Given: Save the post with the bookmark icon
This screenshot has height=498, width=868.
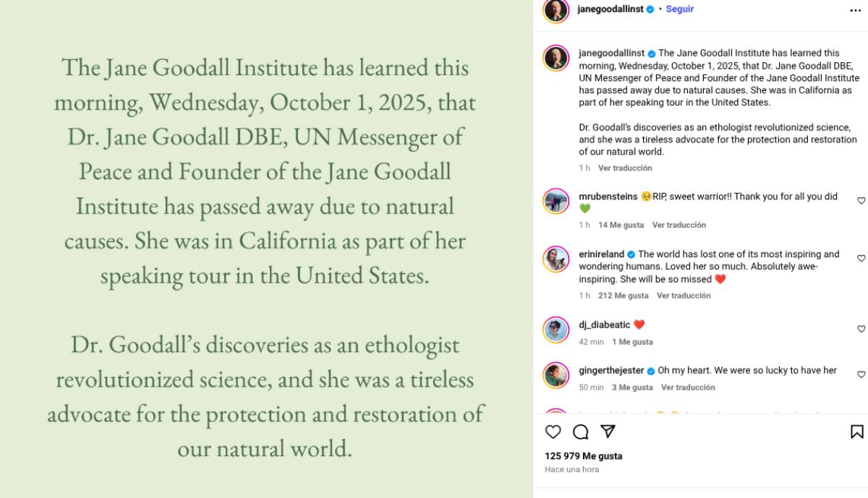Looking at the screenshot, I should (x=856, y=432).
